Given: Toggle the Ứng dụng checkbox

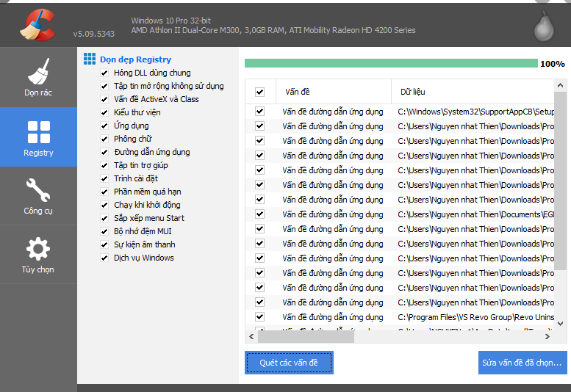Looking at the screenshot, I should (x=104, y=126).
